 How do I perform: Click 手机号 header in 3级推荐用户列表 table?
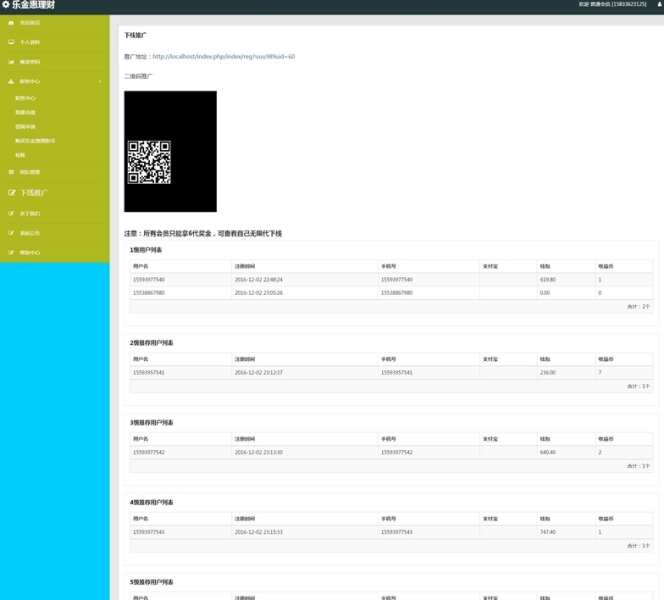click(388, 439)
